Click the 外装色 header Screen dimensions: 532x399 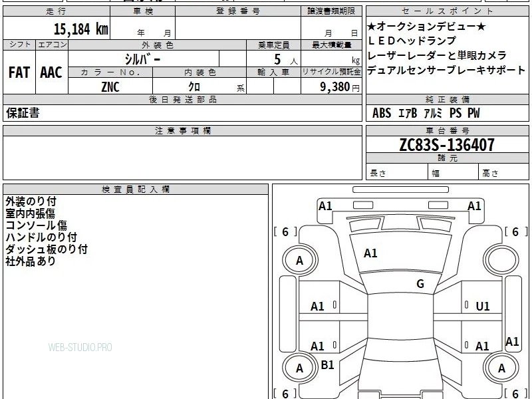(157, 45)
